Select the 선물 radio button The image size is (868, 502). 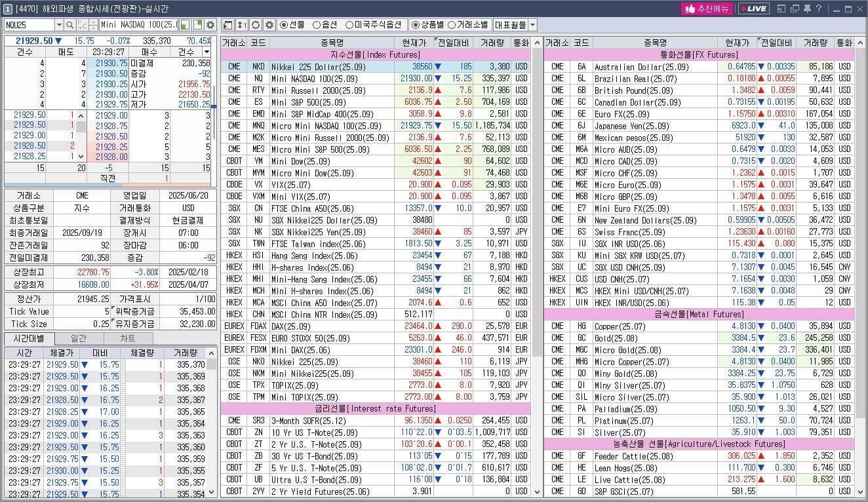click(284, 25)
